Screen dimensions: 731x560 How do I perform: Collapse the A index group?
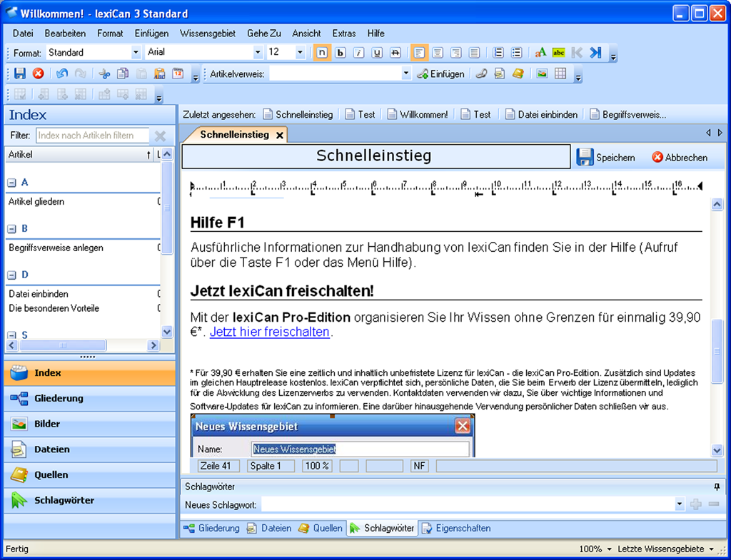click(11, 183)
